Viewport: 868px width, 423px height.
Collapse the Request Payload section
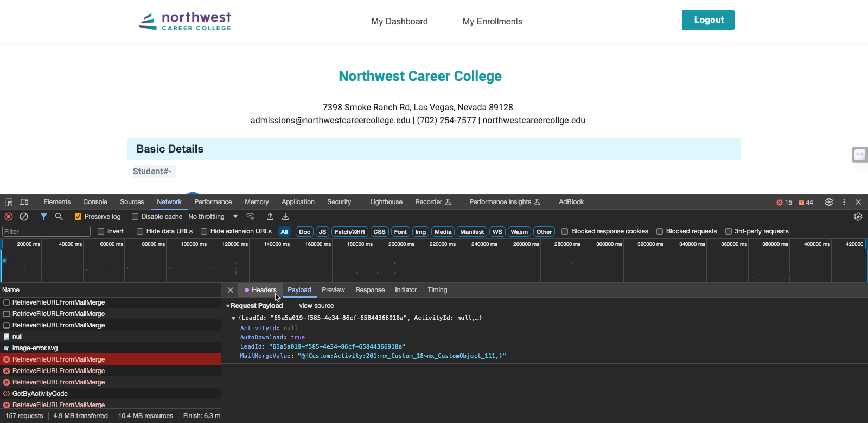pyautogui.click(x=228, y=306)
